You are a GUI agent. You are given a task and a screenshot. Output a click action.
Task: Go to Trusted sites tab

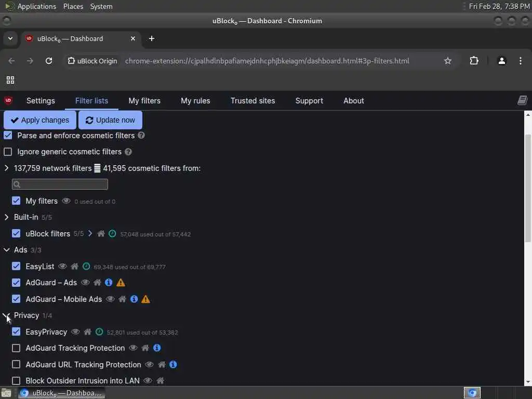[253, 100]
